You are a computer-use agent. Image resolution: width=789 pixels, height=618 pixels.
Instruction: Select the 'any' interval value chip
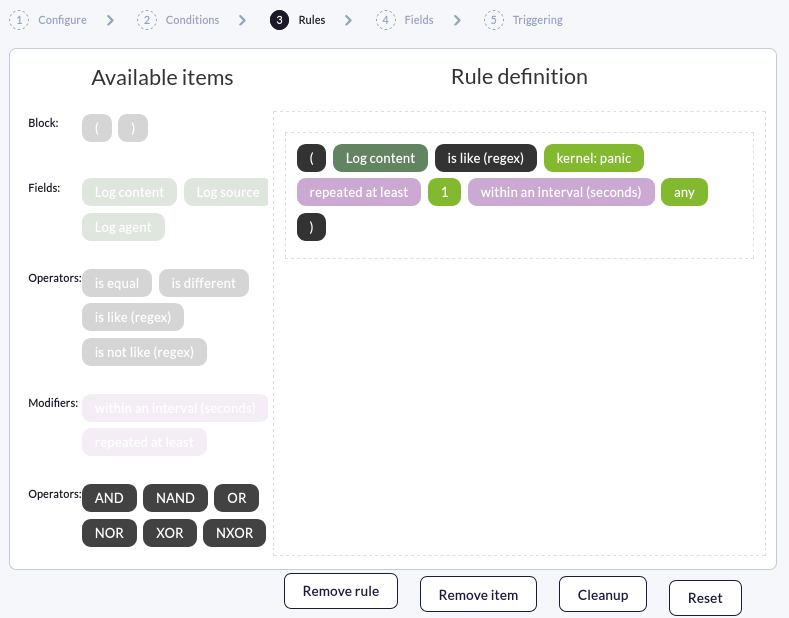[x=684, y=192]
